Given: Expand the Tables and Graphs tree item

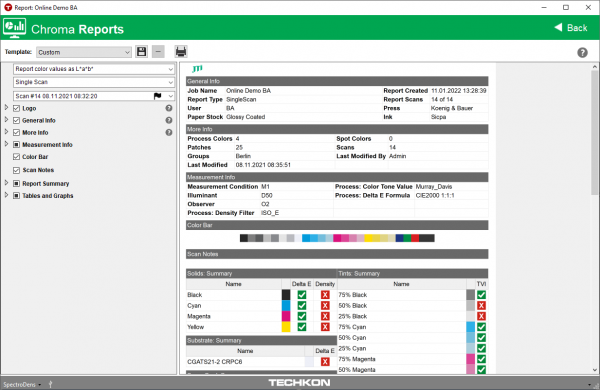Looking at the screenshot, I should coord(6,195).
